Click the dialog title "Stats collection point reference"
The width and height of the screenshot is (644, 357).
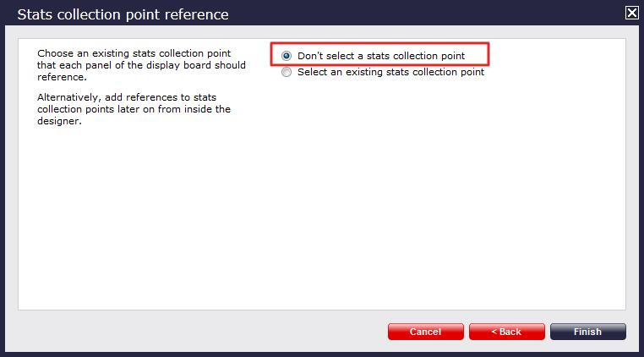tap(123, 14)
